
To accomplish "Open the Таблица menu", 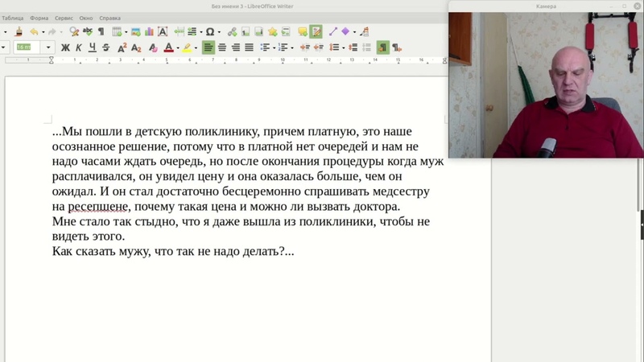I will click(x=12, y=18).
